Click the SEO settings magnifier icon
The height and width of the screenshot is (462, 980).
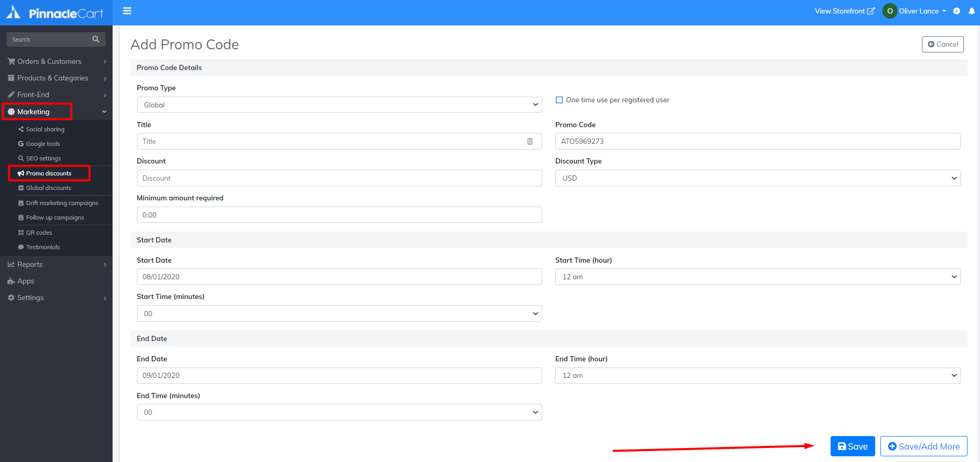[21, 158]
